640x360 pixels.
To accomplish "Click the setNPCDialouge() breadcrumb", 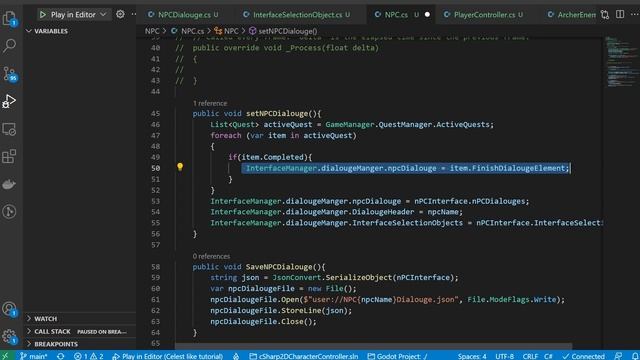I will tap(283, 31).
